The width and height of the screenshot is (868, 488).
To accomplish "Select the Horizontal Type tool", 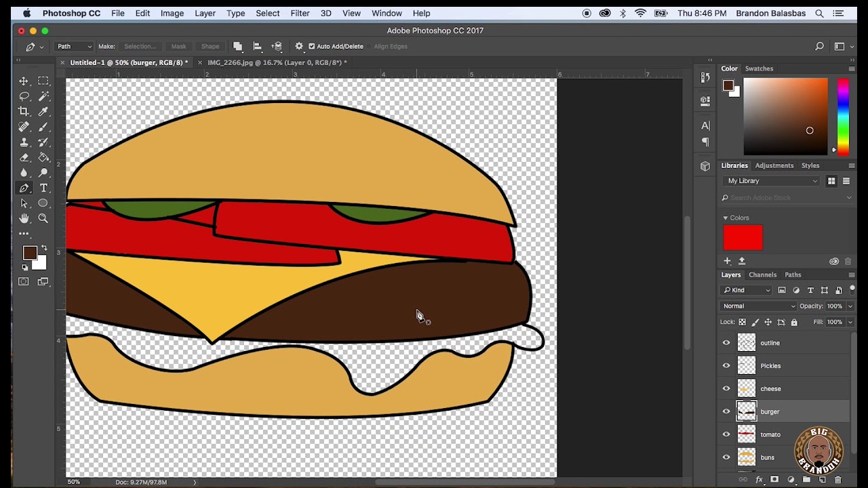I will (43, 188).
